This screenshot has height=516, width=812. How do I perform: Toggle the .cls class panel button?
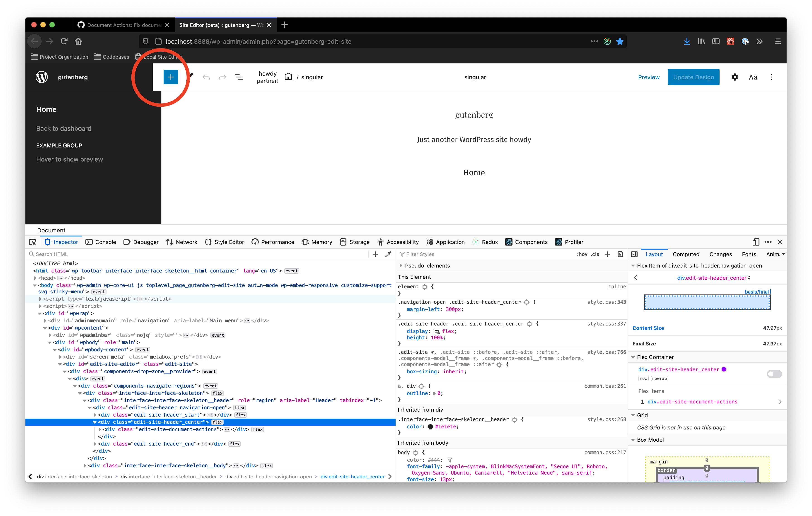coord(595,254)
